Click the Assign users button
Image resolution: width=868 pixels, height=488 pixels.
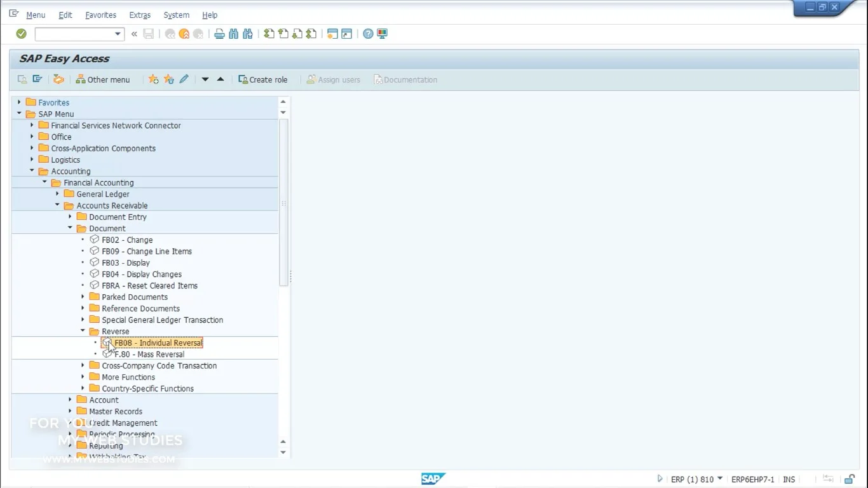click(334, 79)
